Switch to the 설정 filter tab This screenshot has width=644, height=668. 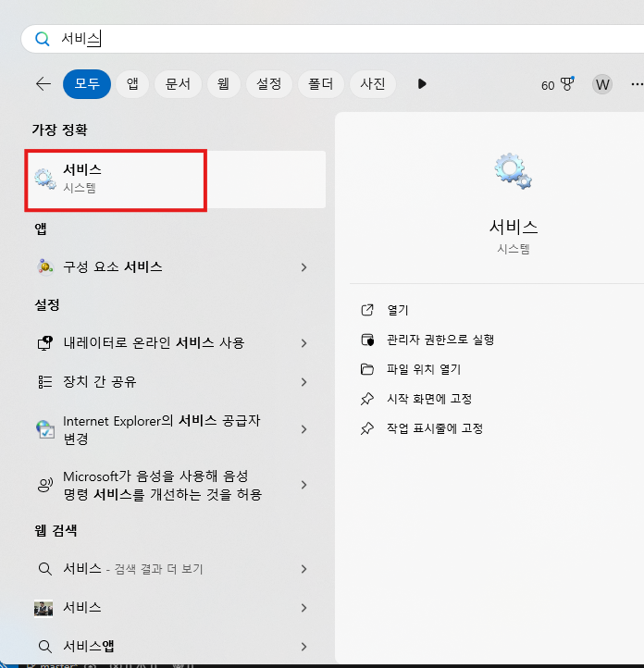[x=269, y=84]
